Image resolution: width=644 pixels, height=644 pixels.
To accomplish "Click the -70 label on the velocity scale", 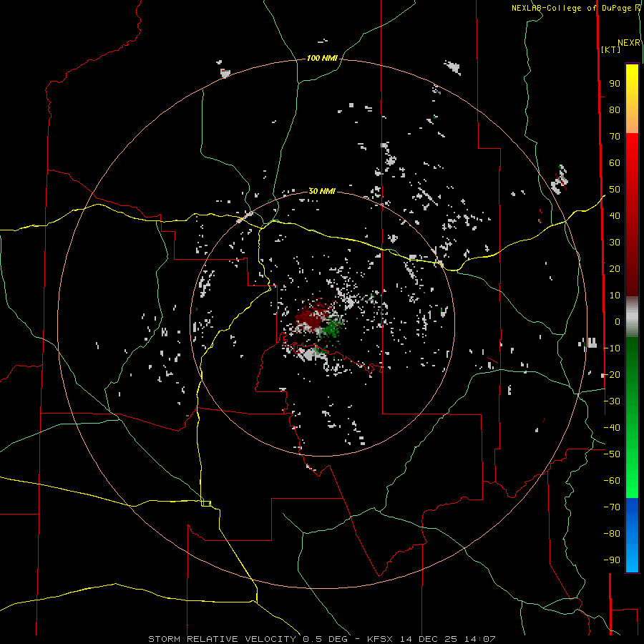I will (x=612, y=507).
